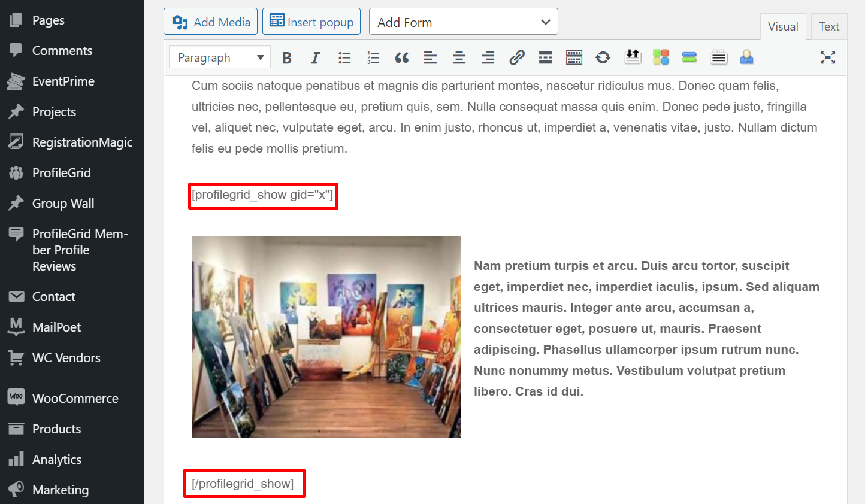Click the Insert popup button

coord(311,22)
